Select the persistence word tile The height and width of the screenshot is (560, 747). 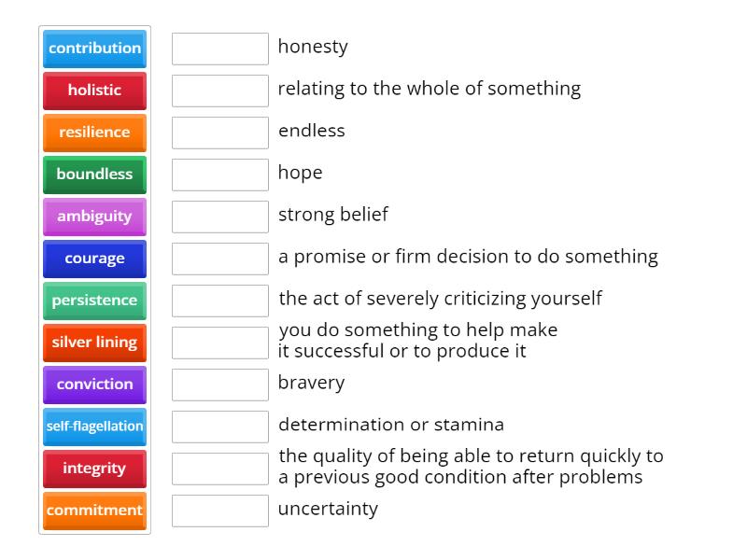tap(94, 301)
